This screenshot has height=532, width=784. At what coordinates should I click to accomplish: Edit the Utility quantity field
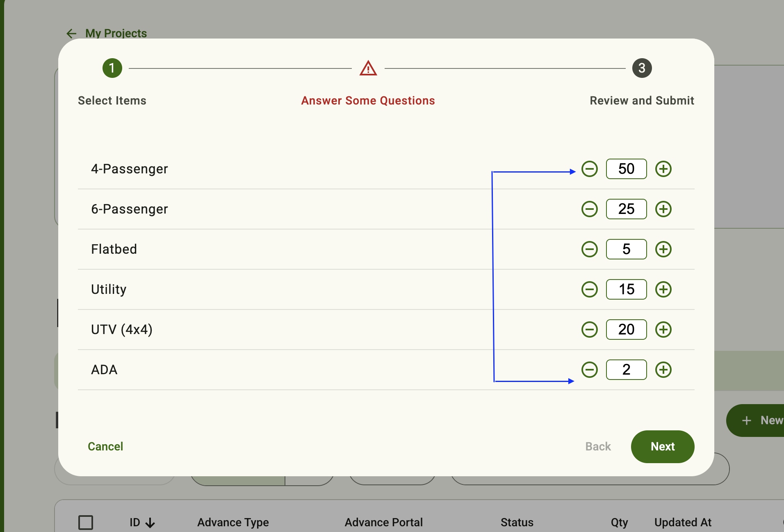point(627,289)
